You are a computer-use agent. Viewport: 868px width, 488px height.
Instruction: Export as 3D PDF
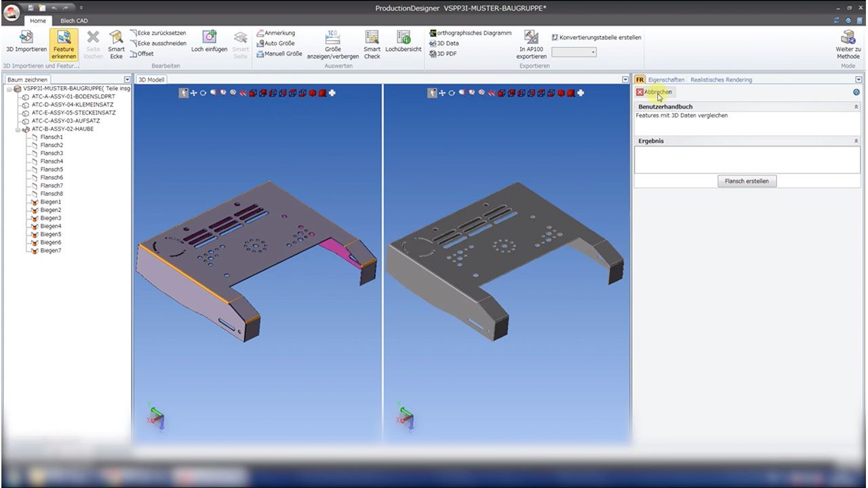pyautogui.click(x=443, y=54)
